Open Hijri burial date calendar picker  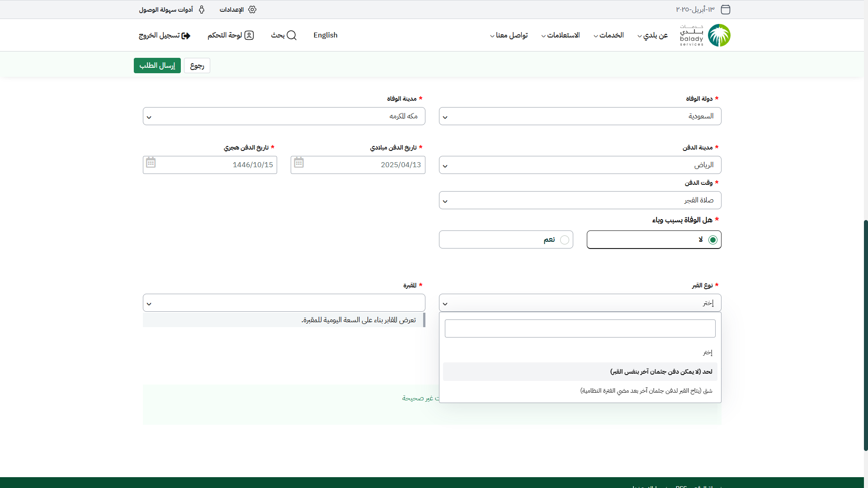151,163
